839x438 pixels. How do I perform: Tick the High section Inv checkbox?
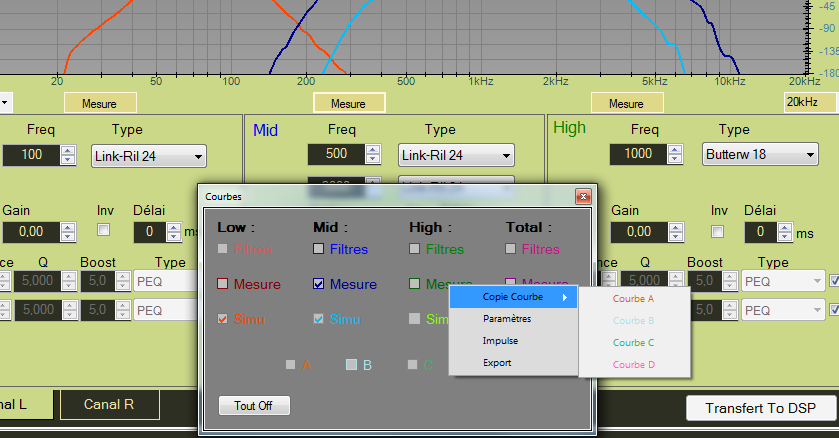point(716,232)
